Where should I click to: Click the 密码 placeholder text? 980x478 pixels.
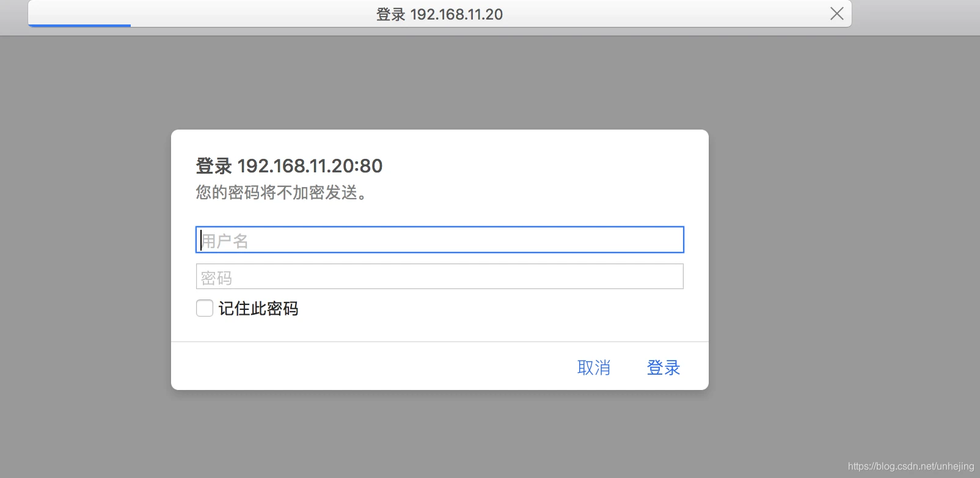point(217,278)
